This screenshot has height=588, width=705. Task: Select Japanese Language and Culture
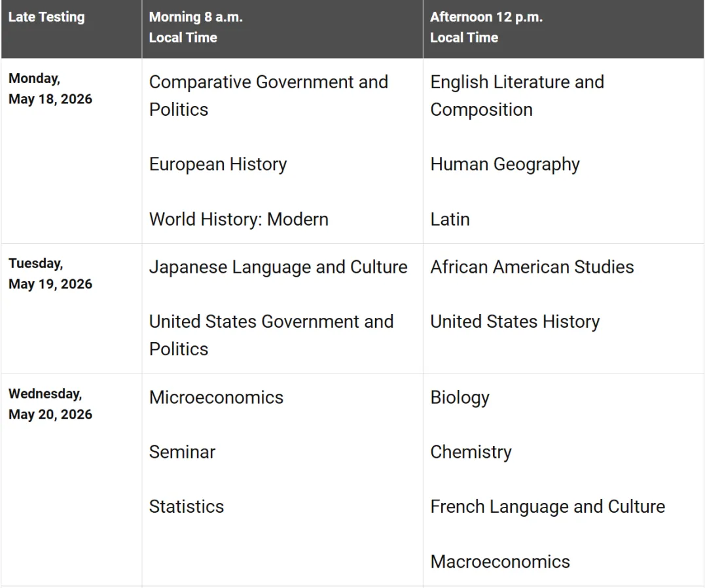(278, 267)
